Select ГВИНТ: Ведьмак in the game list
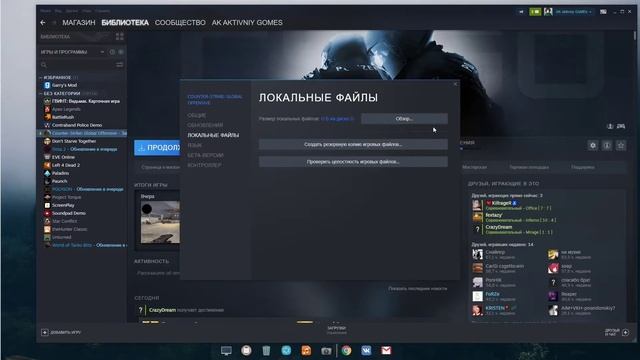640x360 pixels. click(85, 101)
